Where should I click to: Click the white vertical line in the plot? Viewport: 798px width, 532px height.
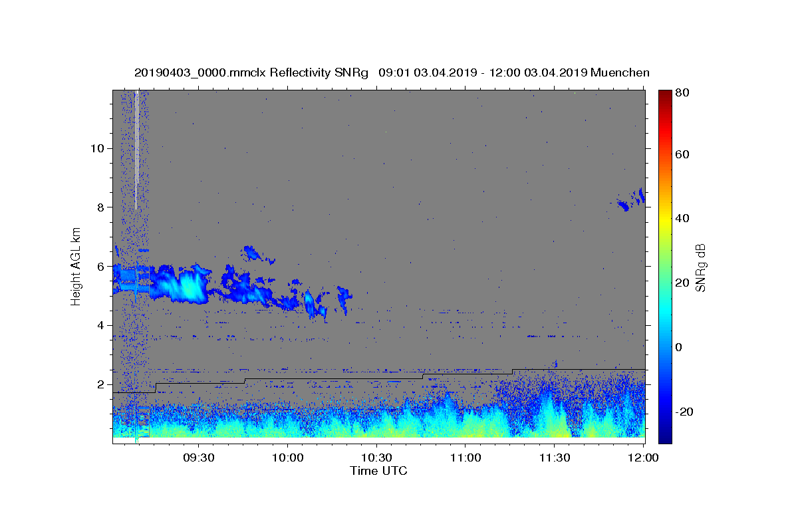tap(136, 150)
